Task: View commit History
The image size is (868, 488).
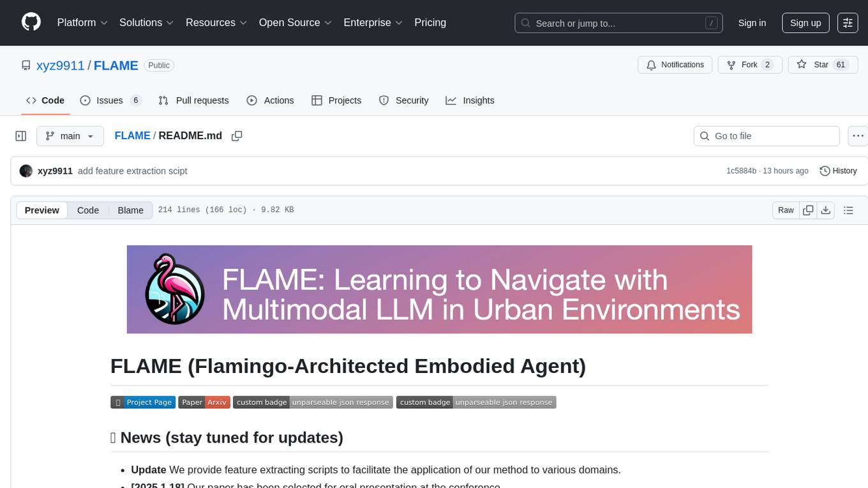Action: point(838,171)
